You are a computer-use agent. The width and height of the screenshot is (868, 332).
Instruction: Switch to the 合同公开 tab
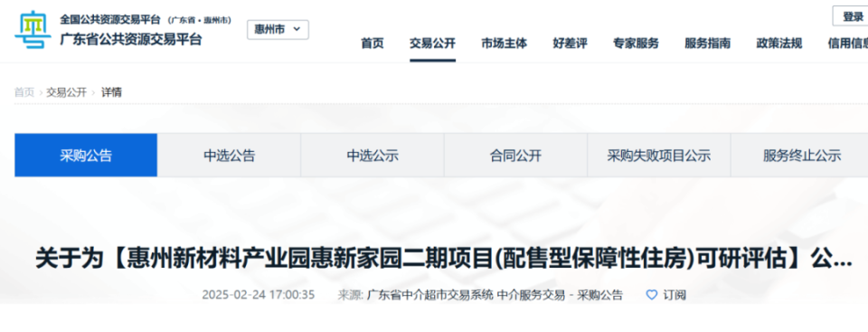[515, 156]
